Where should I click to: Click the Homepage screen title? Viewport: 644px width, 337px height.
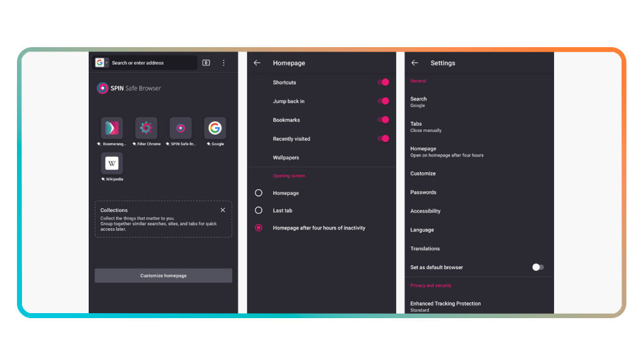point(289,63)
